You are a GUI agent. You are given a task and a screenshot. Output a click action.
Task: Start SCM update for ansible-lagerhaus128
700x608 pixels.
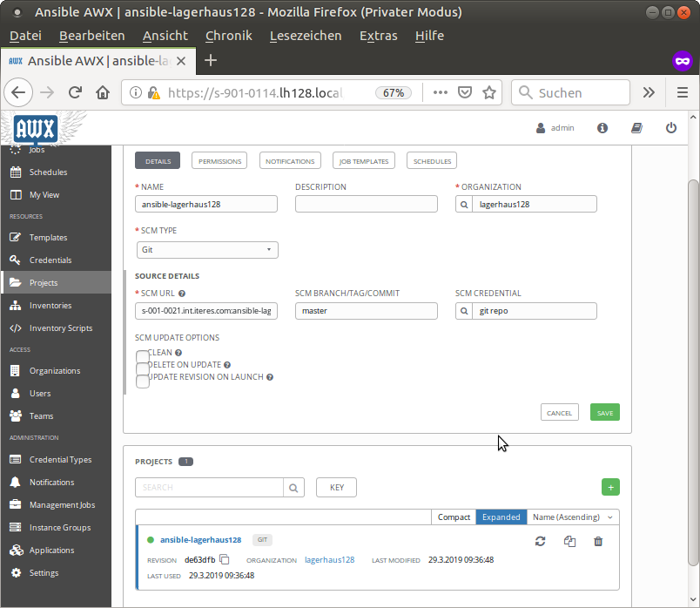(540, 542)
